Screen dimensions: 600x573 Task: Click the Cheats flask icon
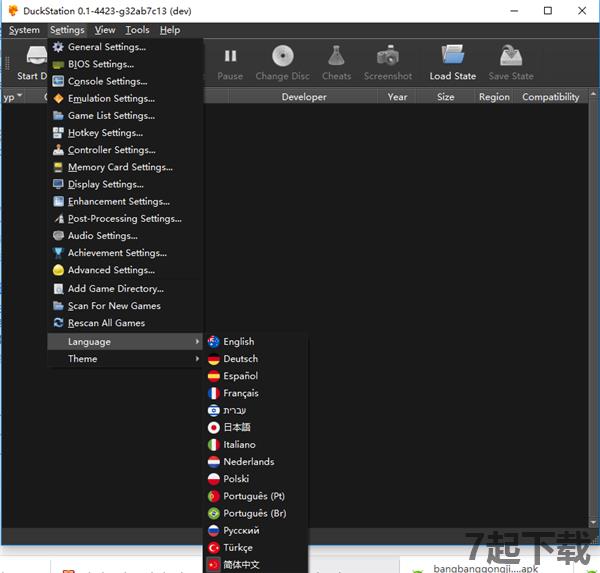coord(336,56)
